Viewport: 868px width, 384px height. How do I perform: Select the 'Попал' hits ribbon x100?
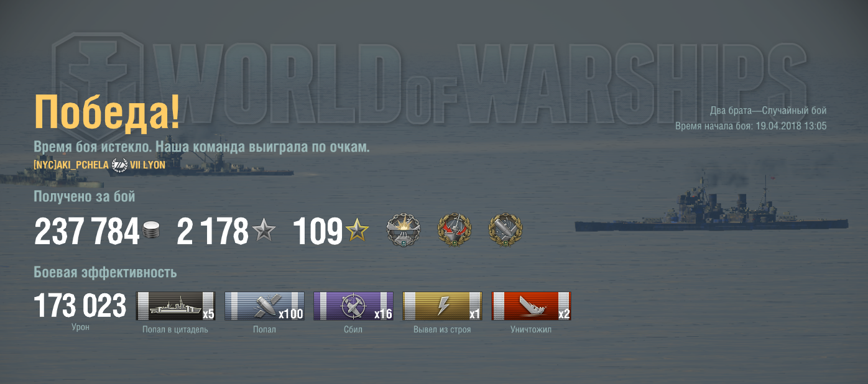264,306
